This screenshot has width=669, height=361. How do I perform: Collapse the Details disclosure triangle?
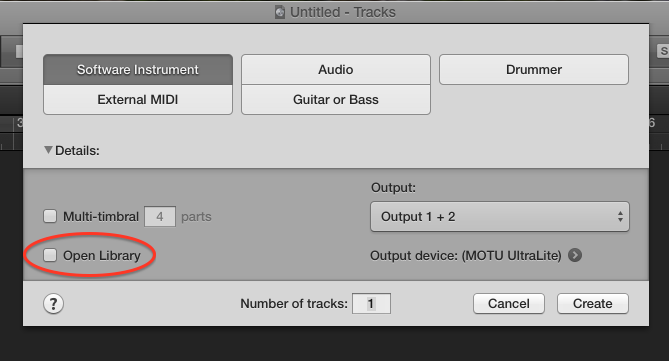pos(48,150)
